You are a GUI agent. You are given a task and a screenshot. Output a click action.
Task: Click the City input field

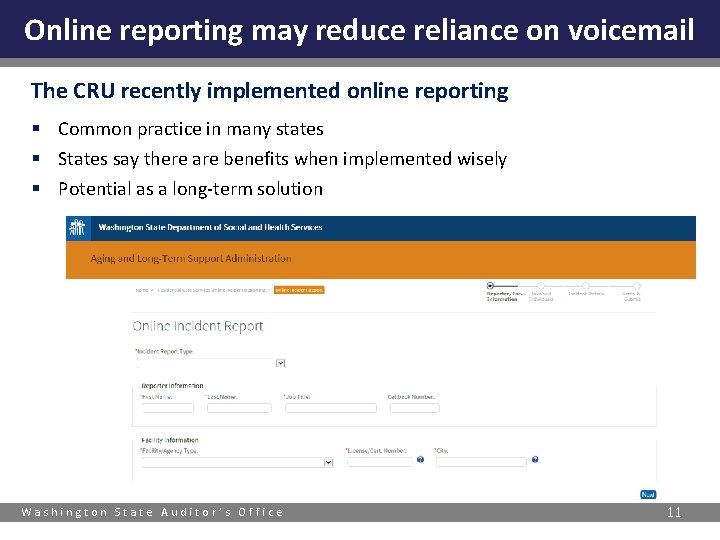coord(481,462)
